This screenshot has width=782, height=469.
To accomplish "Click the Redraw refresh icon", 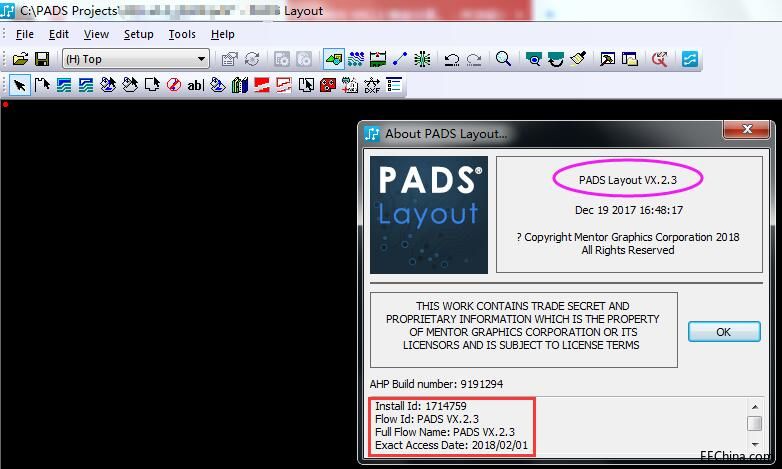I will pos(556,59).
